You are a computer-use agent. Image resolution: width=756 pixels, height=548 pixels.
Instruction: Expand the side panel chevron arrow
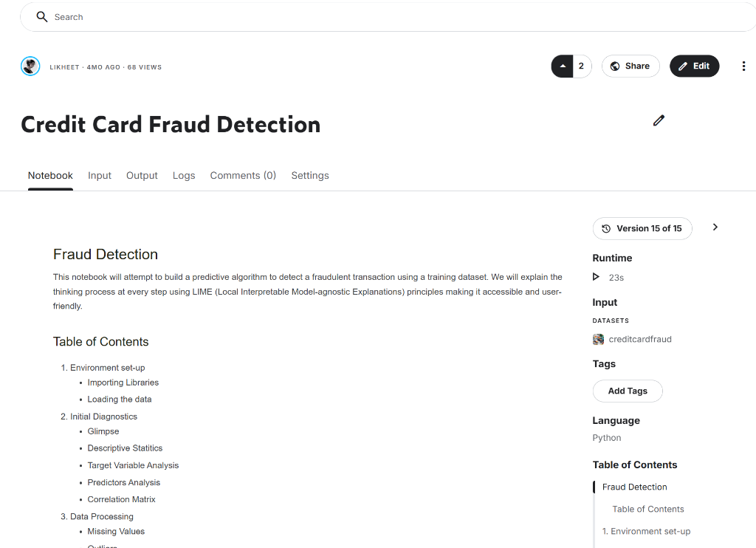tap(715, 227)
